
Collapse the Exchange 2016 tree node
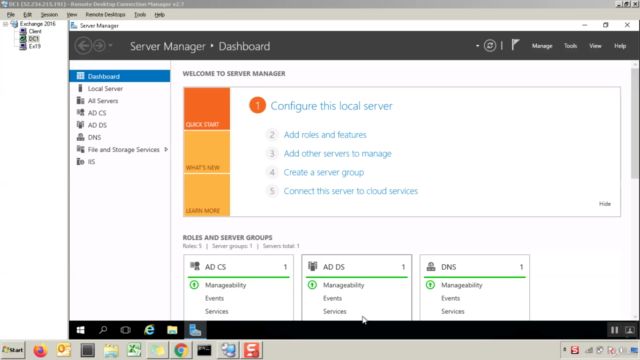click(5, 24)
